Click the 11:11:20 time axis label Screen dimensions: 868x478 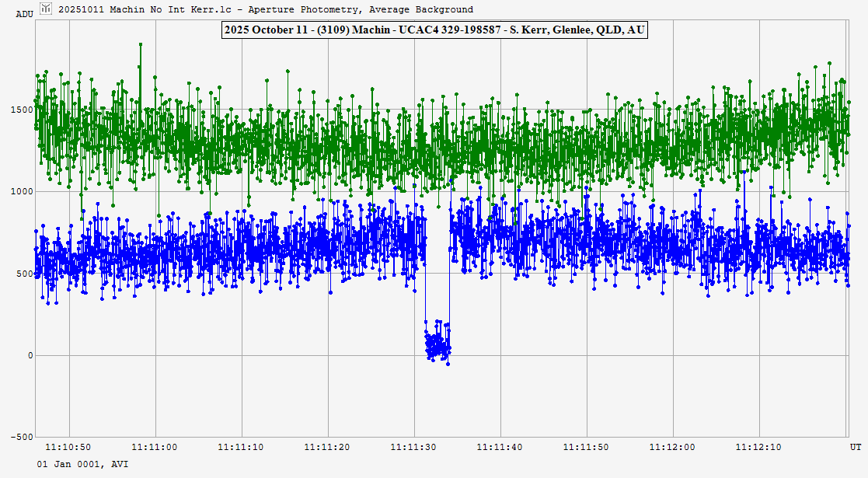point(328,447)
